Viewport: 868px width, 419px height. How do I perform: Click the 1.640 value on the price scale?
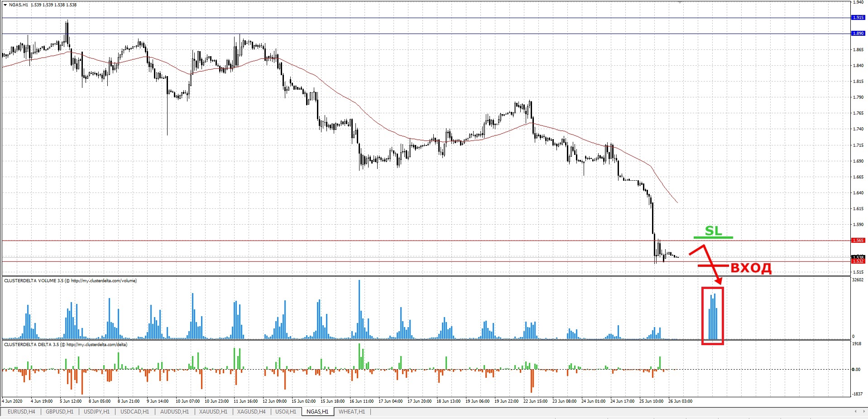pos(858,193)
